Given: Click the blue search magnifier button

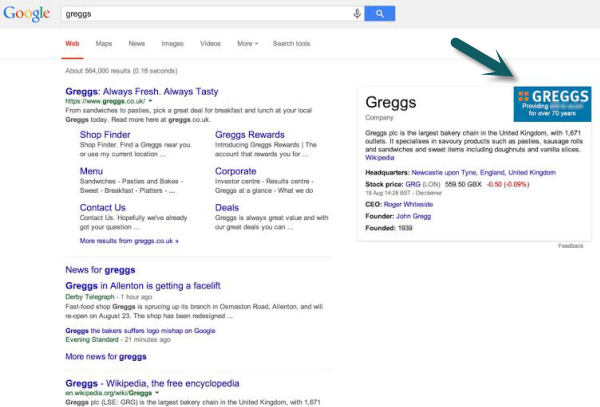Looking at the screenshot, I should [x=380, y=14].
